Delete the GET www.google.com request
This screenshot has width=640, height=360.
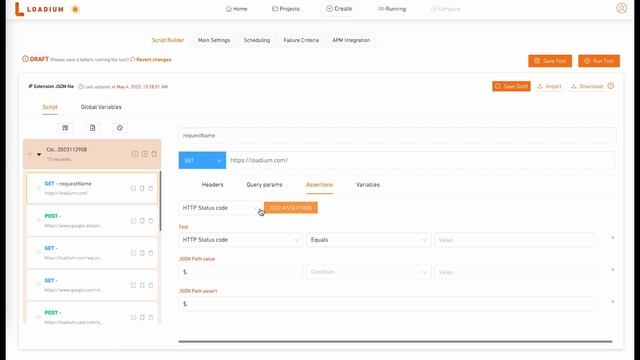[x=151, y=285]
